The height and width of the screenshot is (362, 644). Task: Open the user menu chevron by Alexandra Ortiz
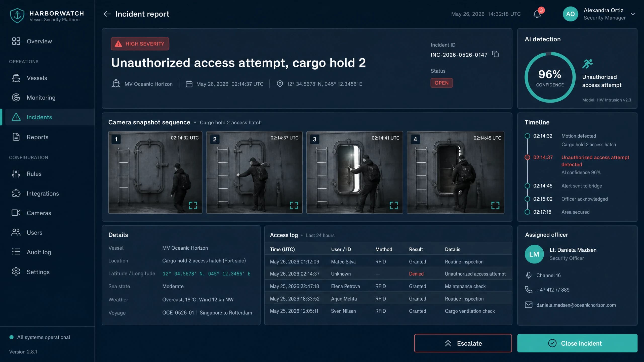633,14
